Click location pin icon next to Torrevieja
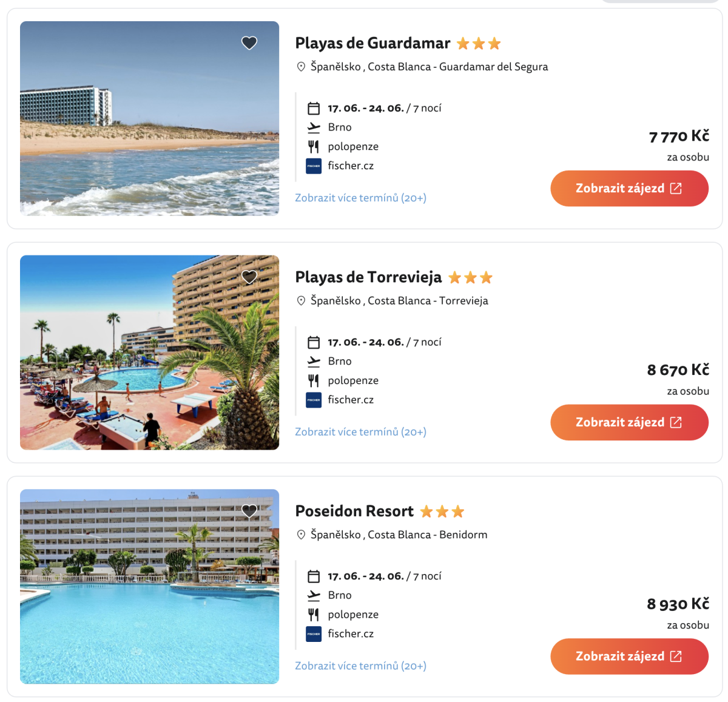Image resolution: width=728 pixels, height=702 pixels. 301,301
